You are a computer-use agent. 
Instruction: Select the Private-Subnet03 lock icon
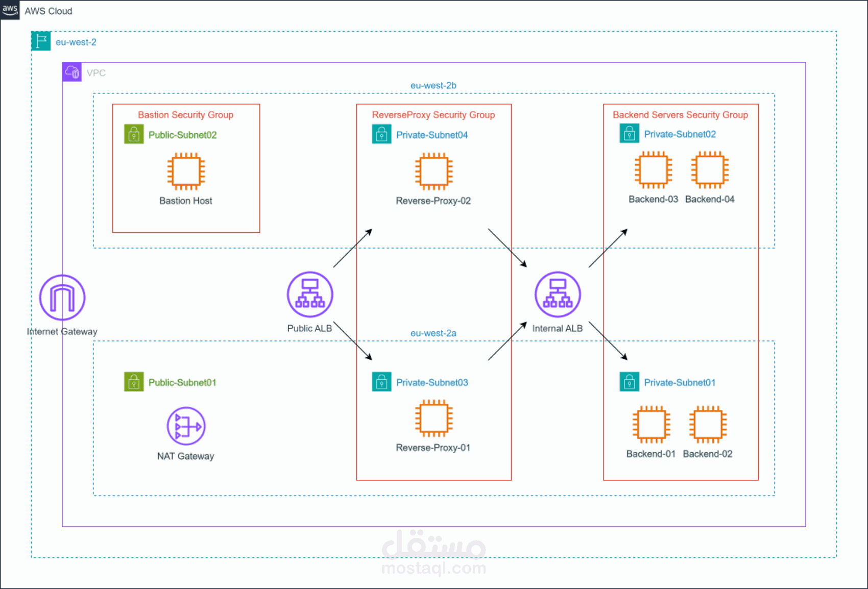pos(381,382)
